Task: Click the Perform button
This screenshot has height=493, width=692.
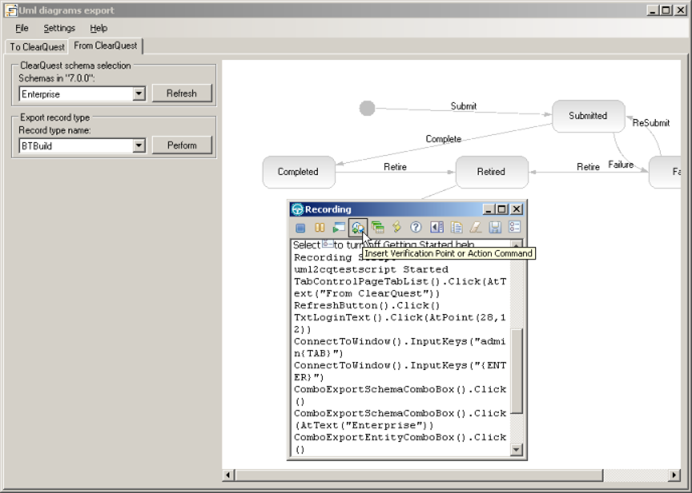Action: [182, 145]
